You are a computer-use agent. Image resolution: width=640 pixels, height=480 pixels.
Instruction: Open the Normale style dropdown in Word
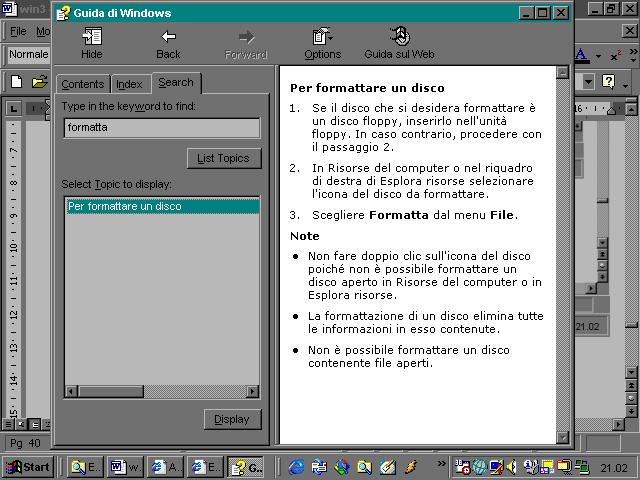(29, 54)
